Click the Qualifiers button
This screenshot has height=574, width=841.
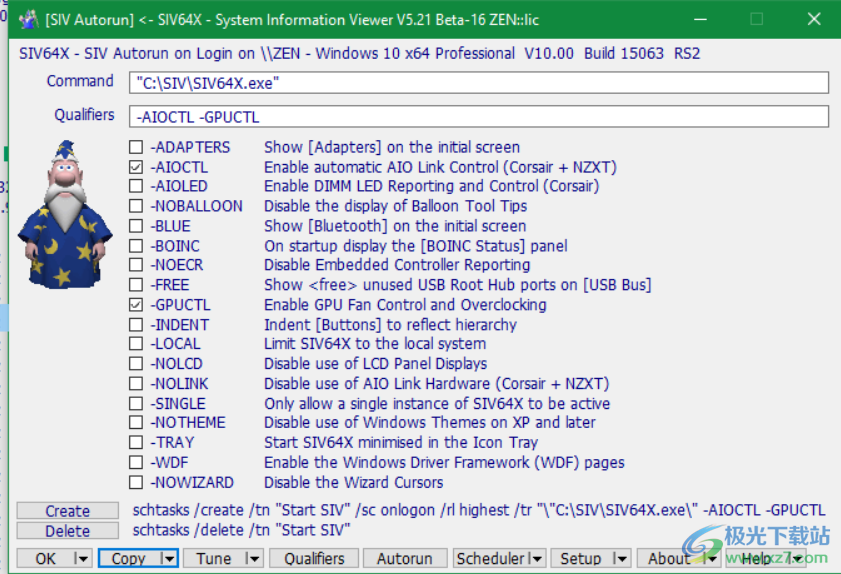(314, 558)
